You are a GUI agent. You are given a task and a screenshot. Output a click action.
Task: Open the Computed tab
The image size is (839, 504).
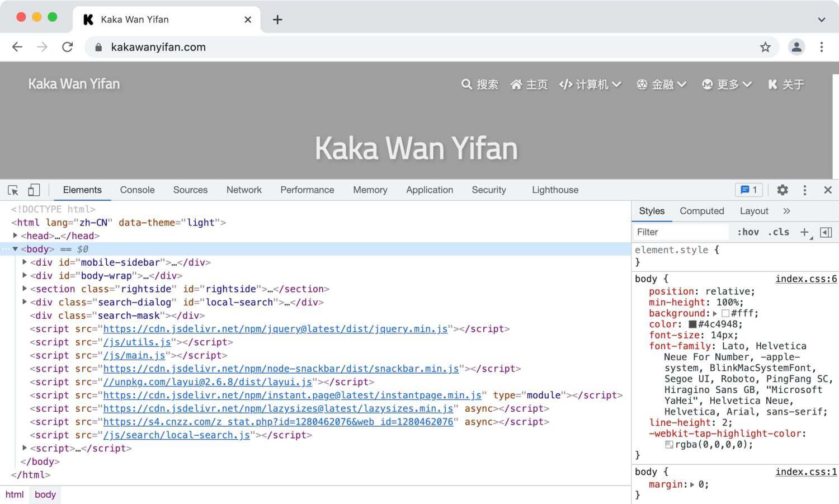coord(701,211)
